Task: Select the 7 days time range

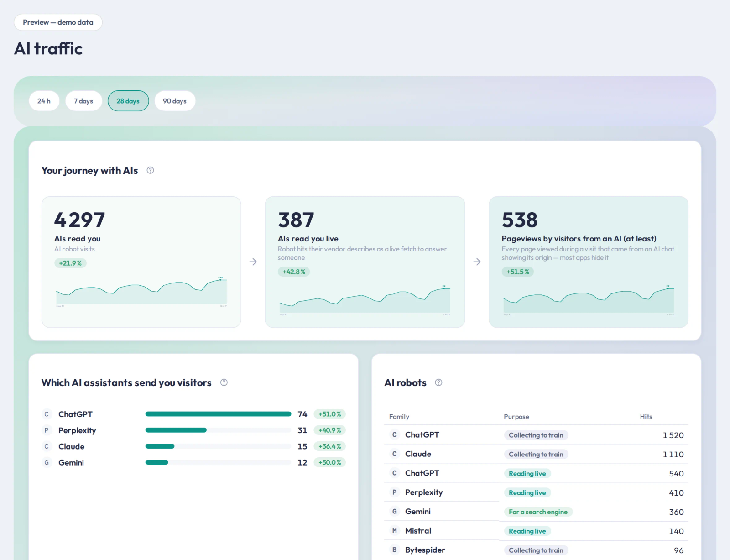Action: coord(83,101)
